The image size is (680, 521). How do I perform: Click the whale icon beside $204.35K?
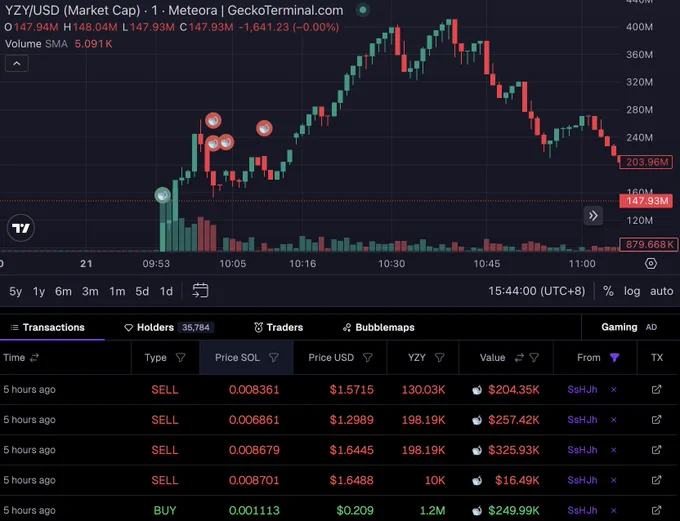(x=477, y=390)
